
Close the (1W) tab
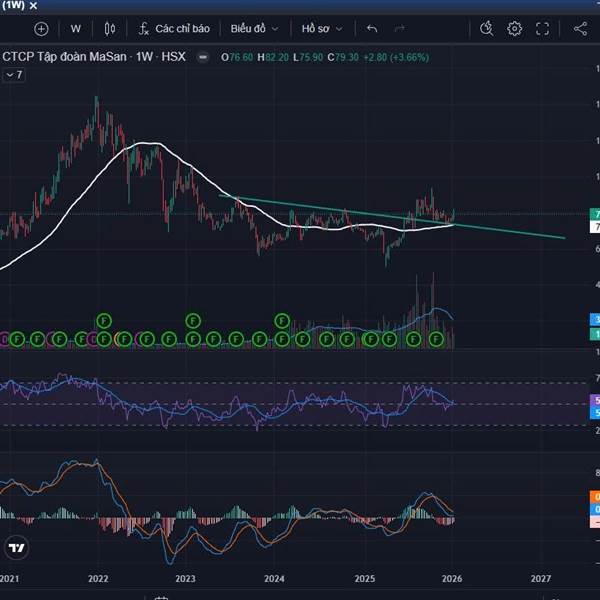[32, 6]
